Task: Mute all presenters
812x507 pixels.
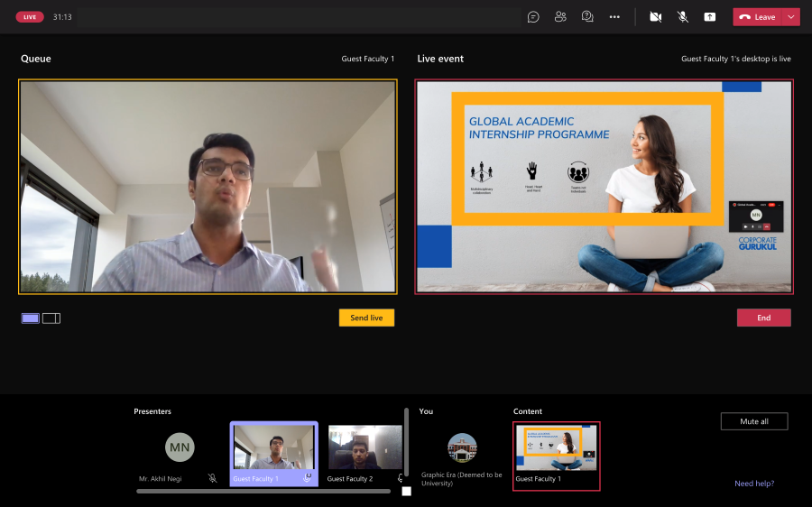Action: coord(754,421)
